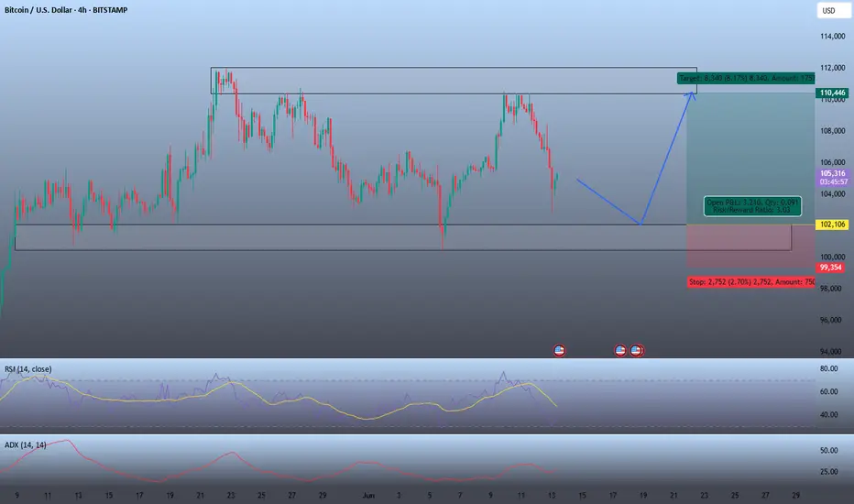The image size is (854, 504).
Task: Click the 104,000 price axis label
Action: [x=833, y=194]
